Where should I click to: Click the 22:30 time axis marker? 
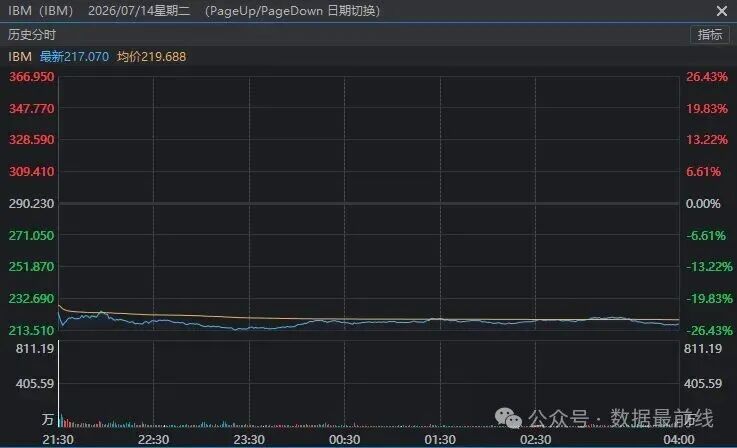point(153,440)
